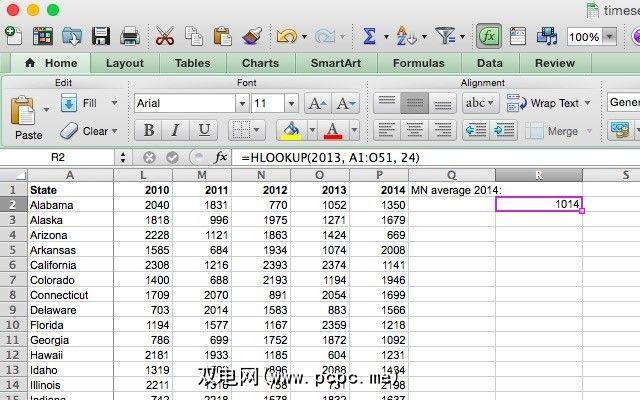Open the zoom 100% dropdown
This screenshot has width=640, height=400.
point(610,37)
